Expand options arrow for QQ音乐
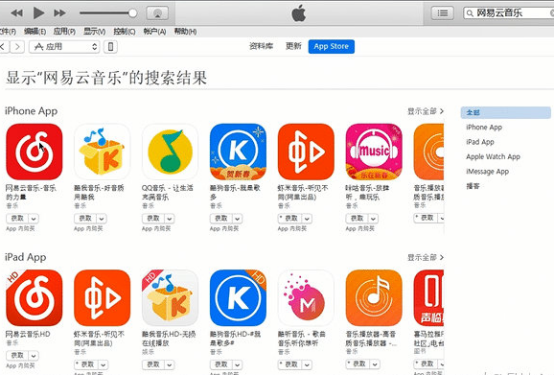Screen dimensions: 554x375 click(x=169, y=219)
